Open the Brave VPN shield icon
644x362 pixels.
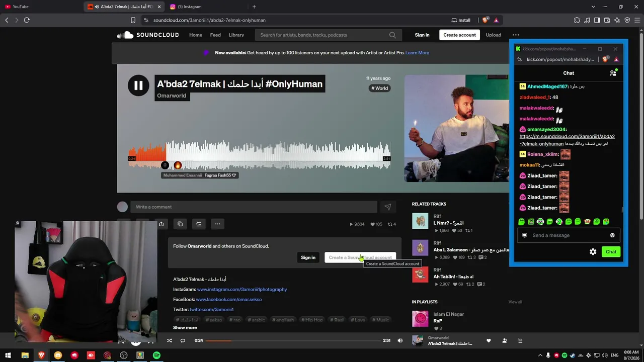627,20
